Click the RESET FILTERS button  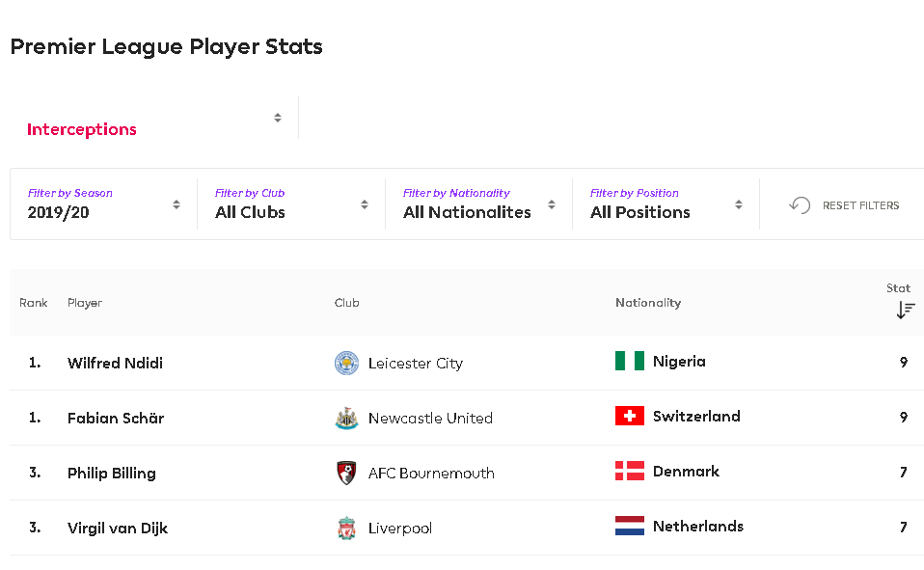point(844,205)
